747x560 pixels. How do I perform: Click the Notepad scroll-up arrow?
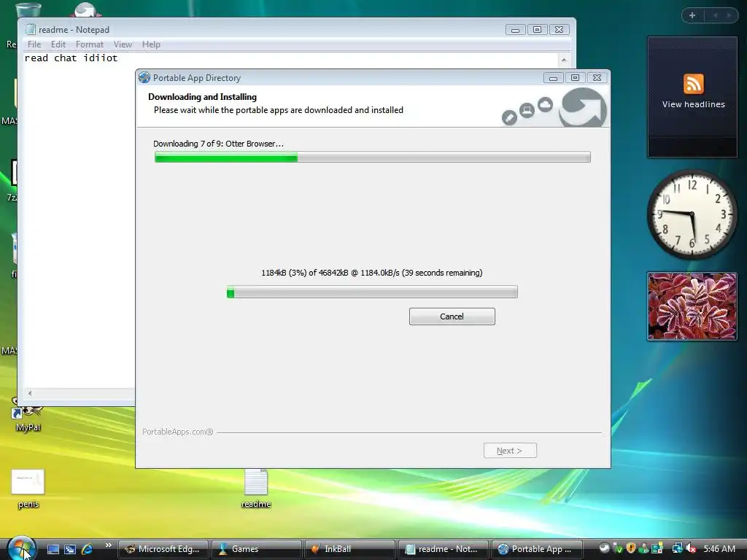pyautogui.click(x=564, y=60)
